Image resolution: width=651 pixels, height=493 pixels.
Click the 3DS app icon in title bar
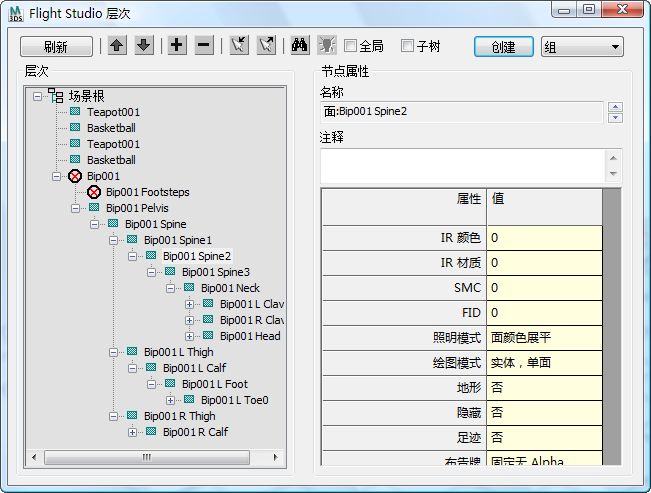[16, 14]
